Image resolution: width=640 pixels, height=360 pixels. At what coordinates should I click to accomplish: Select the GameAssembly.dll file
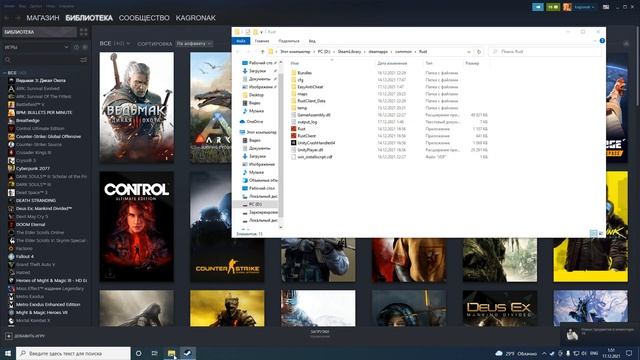[313, 115]
